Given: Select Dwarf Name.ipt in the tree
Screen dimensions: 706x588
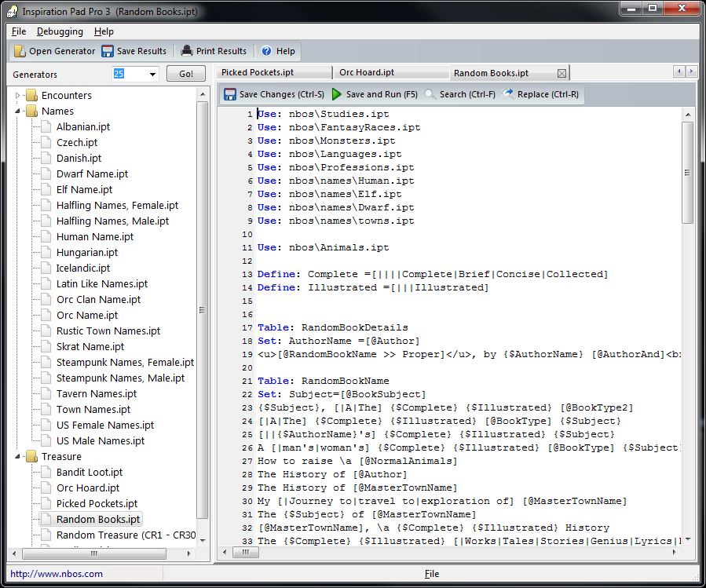Looking at the screenshot, I should (93, 174).
